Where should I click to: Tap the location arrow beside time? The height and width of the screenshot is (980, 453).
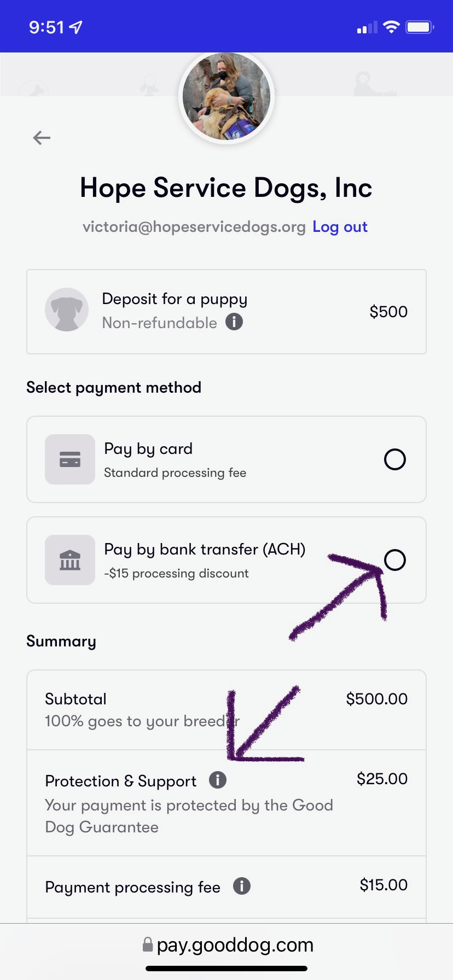click(75, 27)
